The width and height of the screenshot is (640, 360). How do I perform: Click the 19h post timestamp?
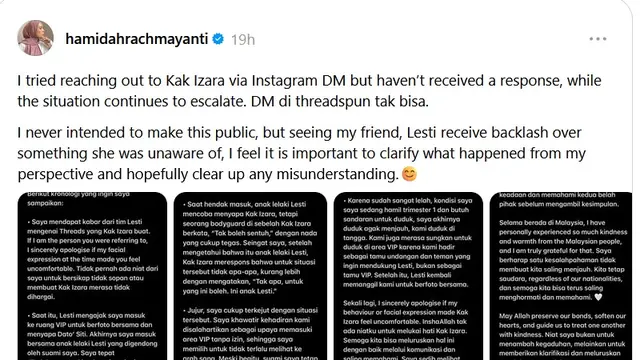(243, 40)
